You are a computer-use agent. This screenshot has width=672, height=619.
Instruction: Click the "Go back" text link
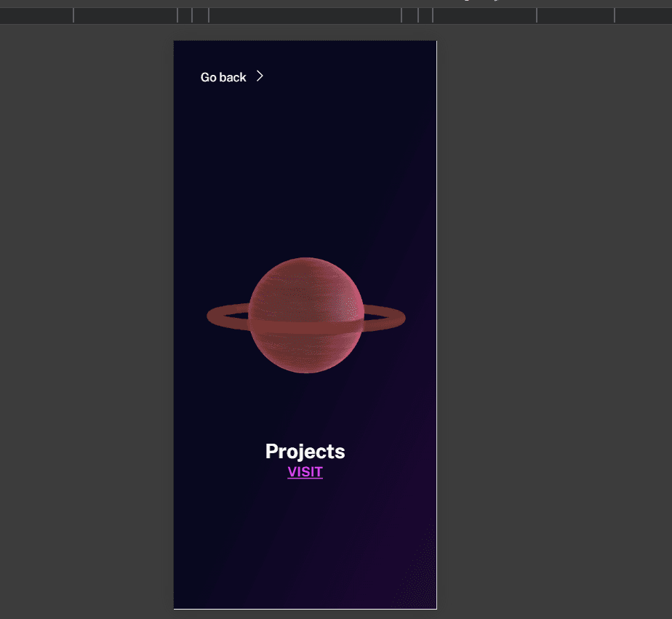pos(223,77)
